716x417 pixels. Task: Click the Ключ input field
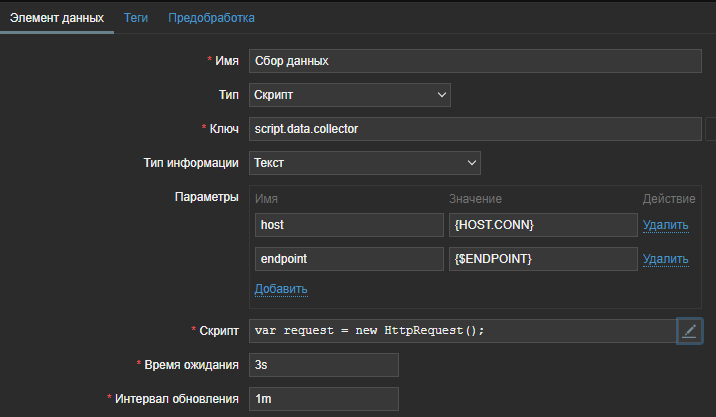pos(475,129)
